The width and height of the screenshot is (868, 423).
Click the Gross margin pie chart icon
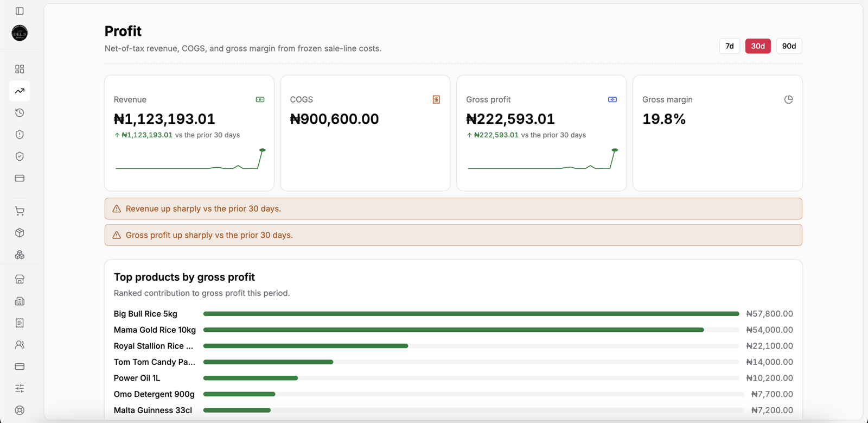789,99
